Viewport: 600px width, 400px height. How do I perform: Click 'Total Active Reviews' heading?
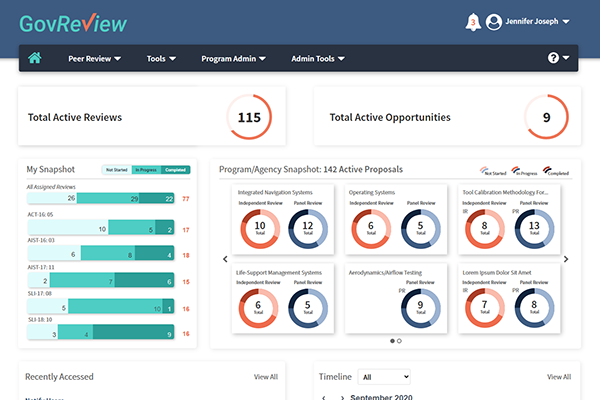tap(75, 117)
